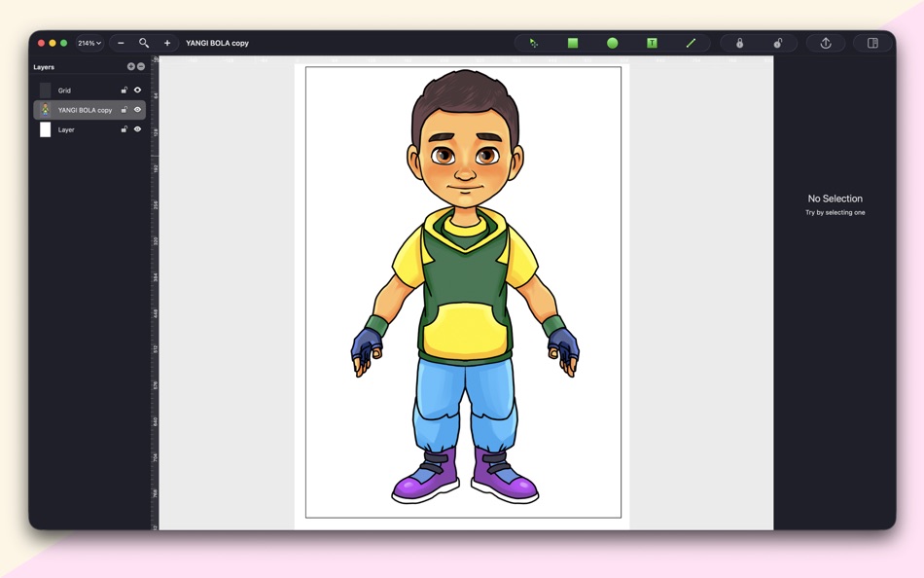Zoom in with the plus button
The height and width of the screenshot is (578, 924).
(x=167, y=43)
